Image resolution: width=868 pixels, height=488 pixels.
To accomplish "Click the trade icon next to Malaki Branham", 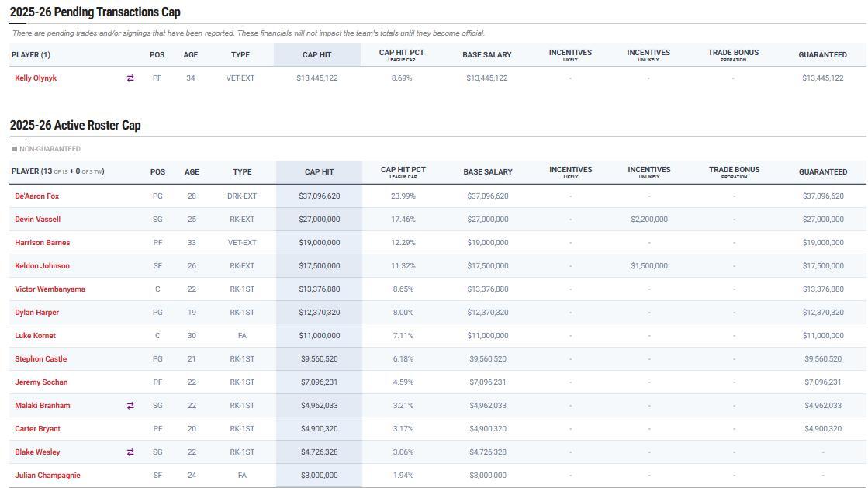I will tap(130, 406).
